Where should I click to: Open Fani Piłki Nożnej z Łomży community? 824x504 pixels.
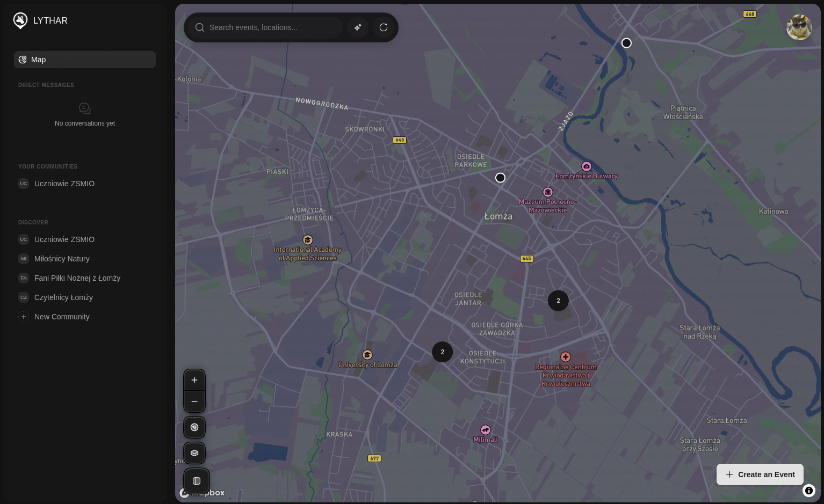[77, 278]
